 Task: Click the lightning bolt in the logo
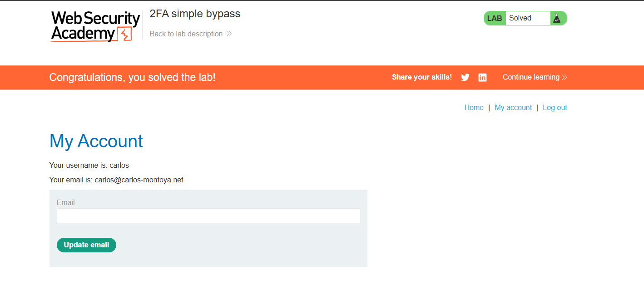[124, 34]
